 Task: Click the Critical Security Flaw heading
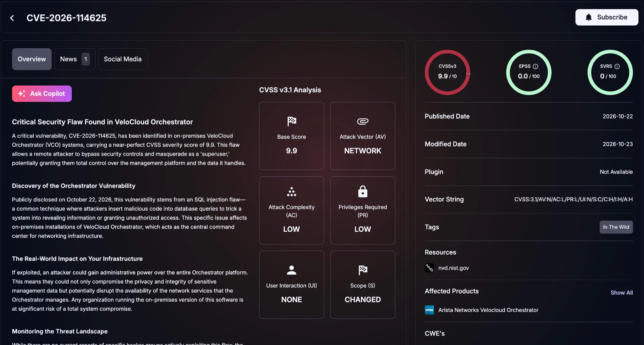click(x=103, y=122)
